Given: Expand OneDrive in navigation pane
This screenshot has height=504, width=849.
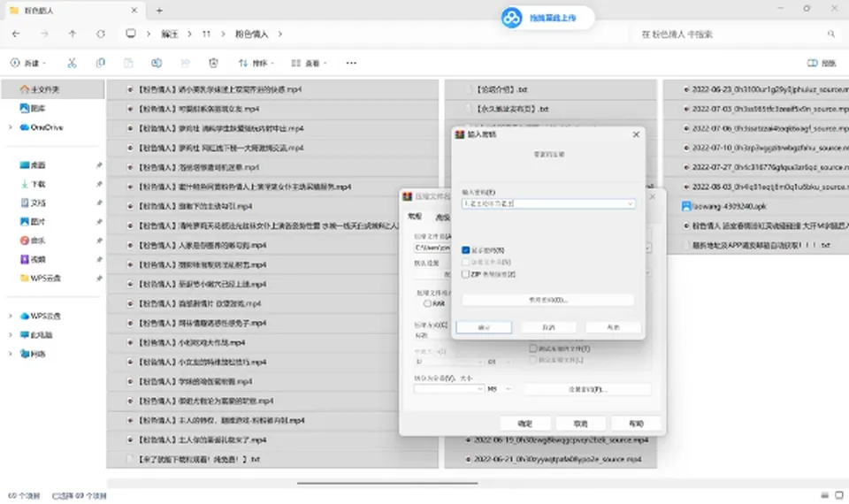Looking at the screenshot, I should point(10,127).
